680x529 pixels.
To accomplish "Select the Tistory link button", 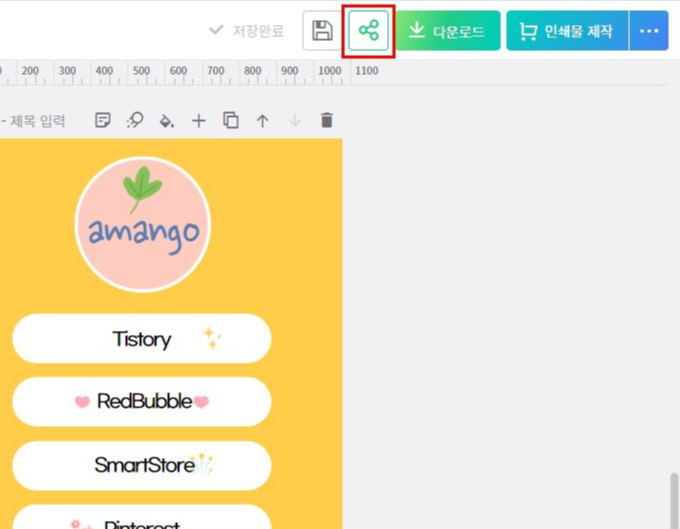I will 142,339.
